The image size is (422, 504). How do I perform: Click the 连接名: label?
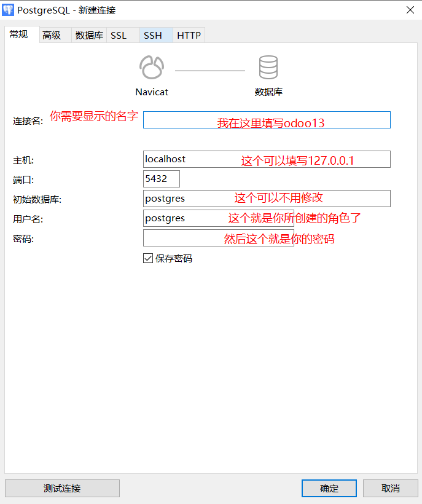[x=28, y=121]
